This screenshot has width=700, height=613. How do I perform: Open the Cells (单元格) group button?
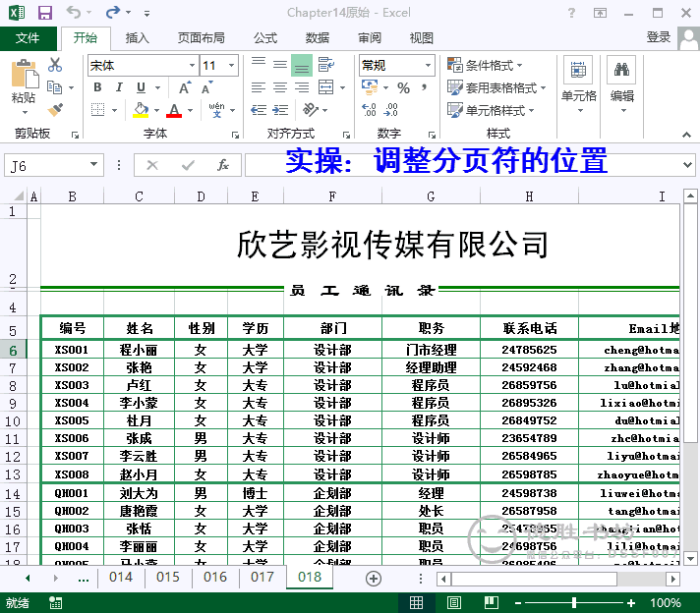point(578,84)
